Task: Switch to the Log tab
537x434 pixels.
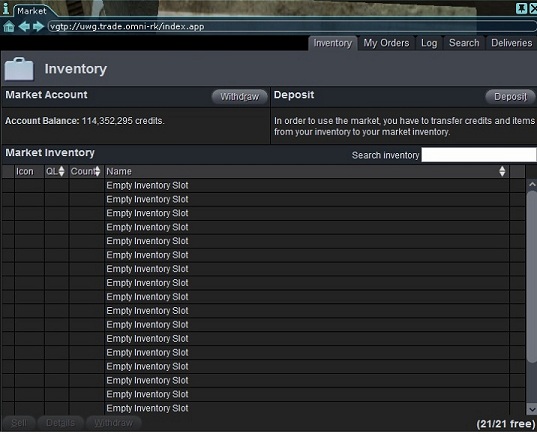Action: click(x=429, y=43)
